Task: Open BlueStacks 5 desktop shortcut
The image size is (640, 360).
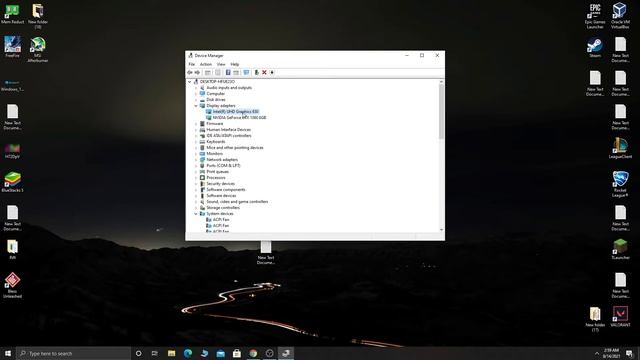Action: pyautogui.click(x=12, y=182)
